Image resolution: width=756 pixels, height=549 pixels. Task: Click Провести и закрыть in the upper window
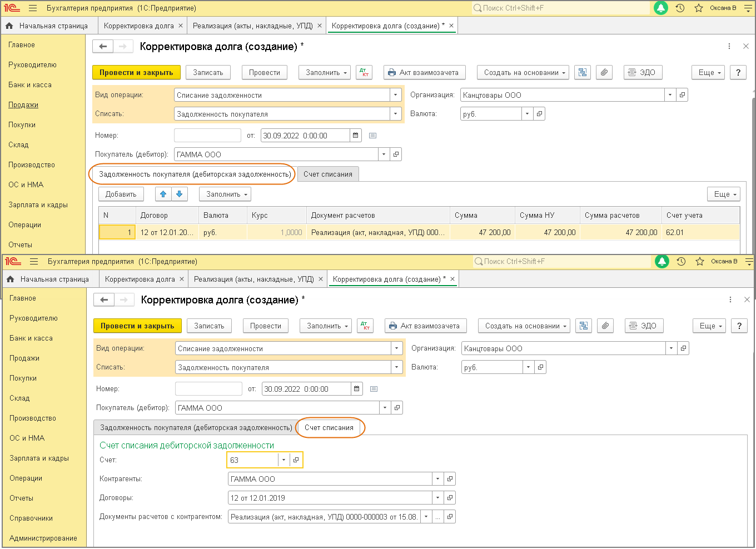[136, 73]
